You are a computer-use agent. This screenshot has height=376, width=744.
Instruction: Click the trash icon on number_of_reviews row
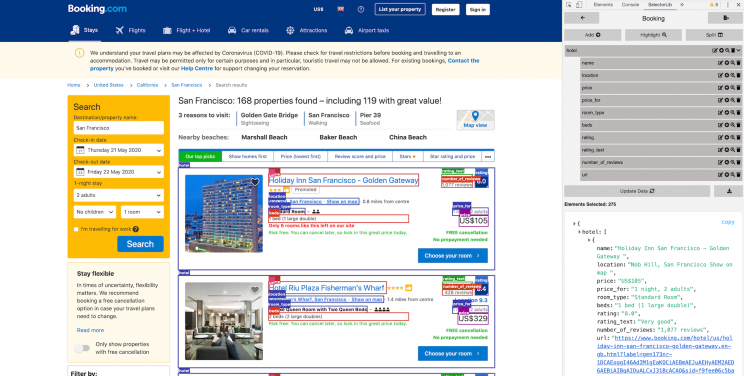738,162
